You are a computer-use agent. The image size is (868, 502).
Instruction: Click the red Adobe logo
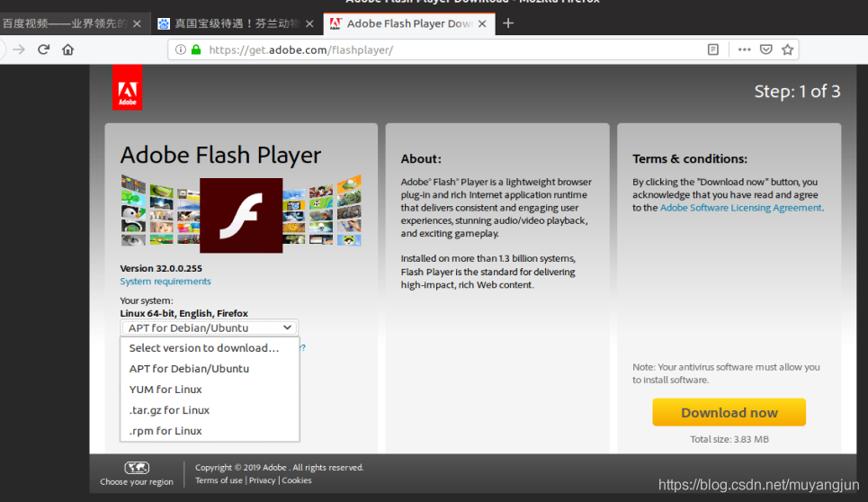tap(128, 87)
